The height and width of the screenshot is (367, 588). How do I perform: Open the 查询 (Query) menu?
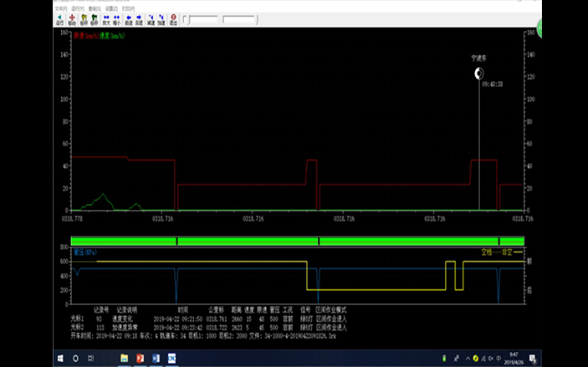click(x=93, y=8)
